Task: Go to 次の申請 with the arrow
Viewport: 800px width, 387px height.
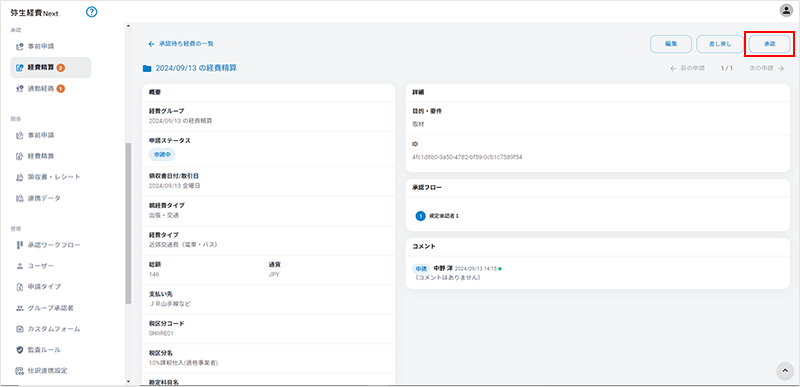Action: (767, 68)
